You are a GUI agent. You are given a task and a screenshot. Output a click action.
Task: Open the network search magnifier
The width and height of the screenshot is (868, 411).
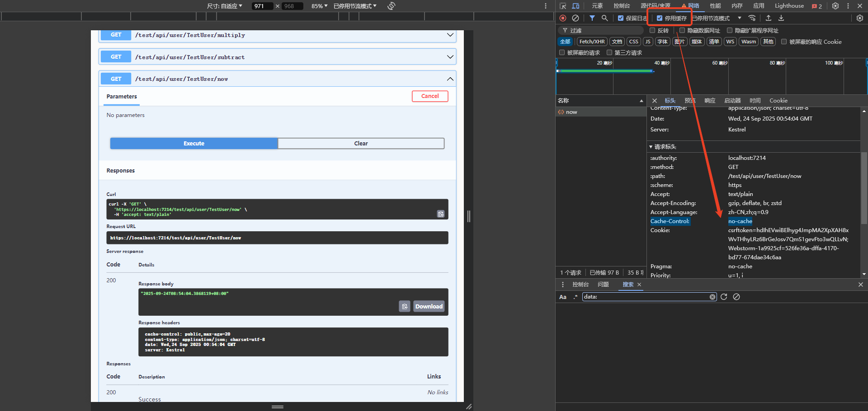[605, 18]
